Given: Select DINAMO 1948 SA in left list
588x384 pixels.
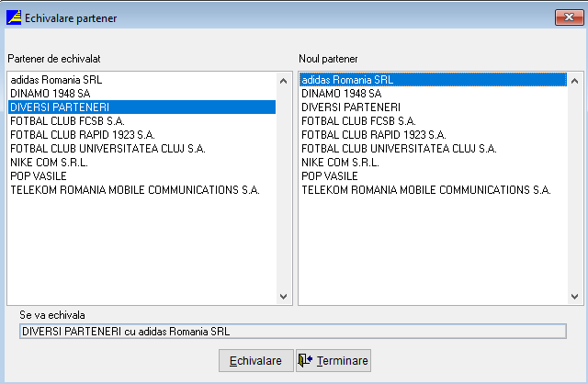Looking at the screenshot, I should (50, 94).
